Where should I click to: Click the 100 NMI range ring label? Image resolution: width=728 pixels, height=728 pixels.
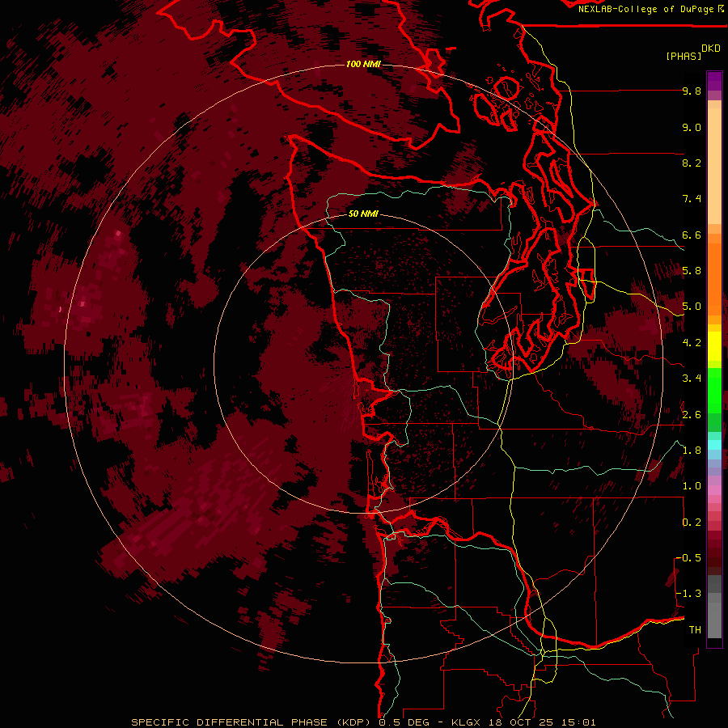point(363,64)
